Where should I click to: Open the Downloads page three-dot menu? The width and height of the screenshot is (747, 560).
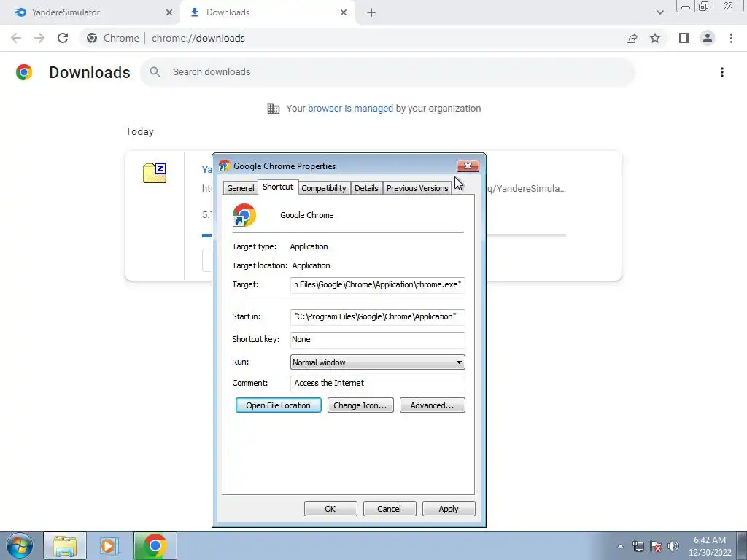click(722, 72)
